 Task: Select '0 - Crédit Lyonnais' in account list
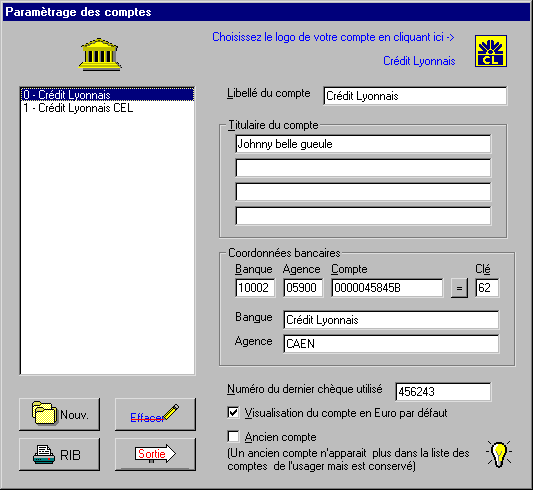[x=107, y=94]
